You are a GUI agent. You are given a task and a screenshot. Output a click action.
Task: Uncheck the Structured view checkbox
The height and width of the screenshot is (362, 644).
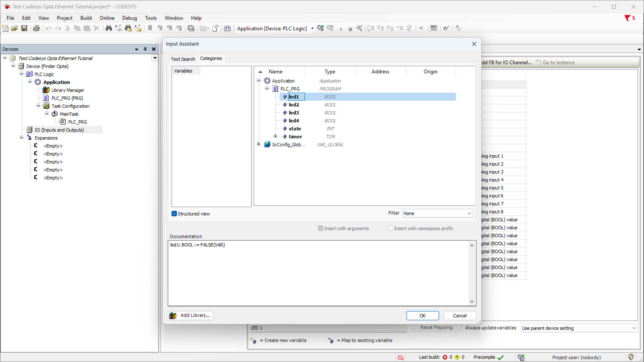click(174, 214)
